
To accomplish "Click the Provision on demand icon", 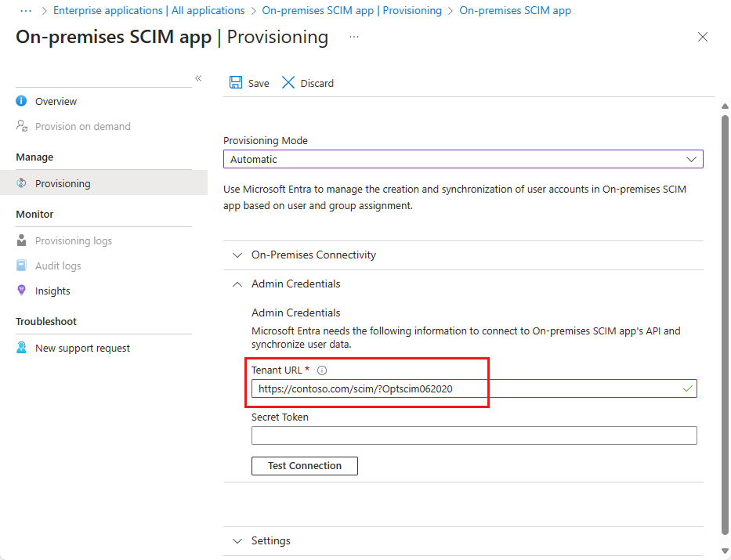I will point(21,126).
